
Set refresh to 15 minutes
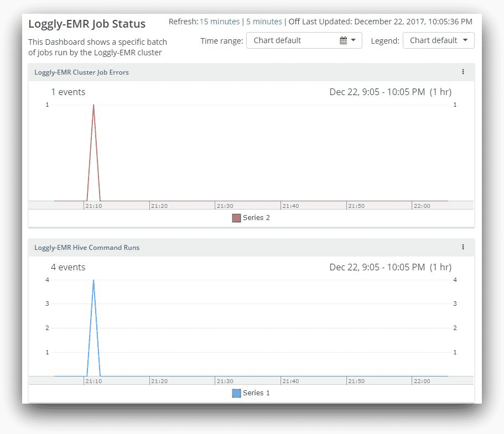point(220,22)
